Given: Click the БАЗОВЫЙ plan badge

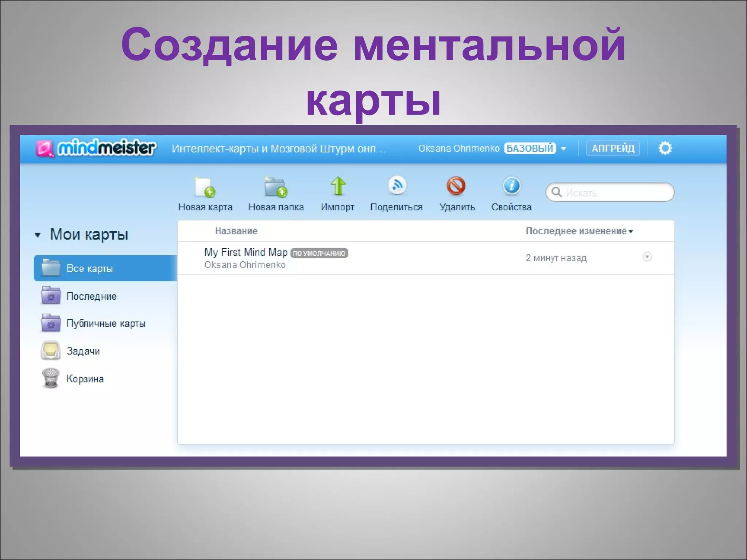Looking at the screenshot, I should (x=530, y=148).
